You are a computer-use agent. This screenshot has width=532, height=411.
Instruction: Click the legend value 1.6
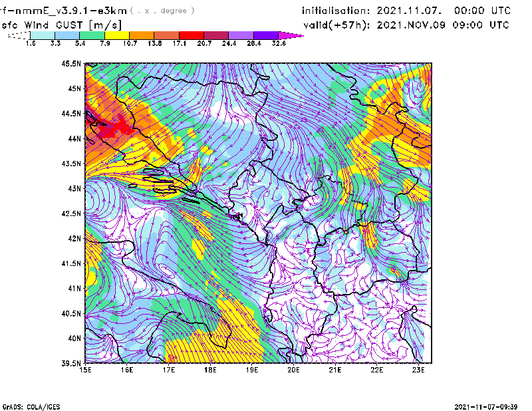(x=31, y=43)
